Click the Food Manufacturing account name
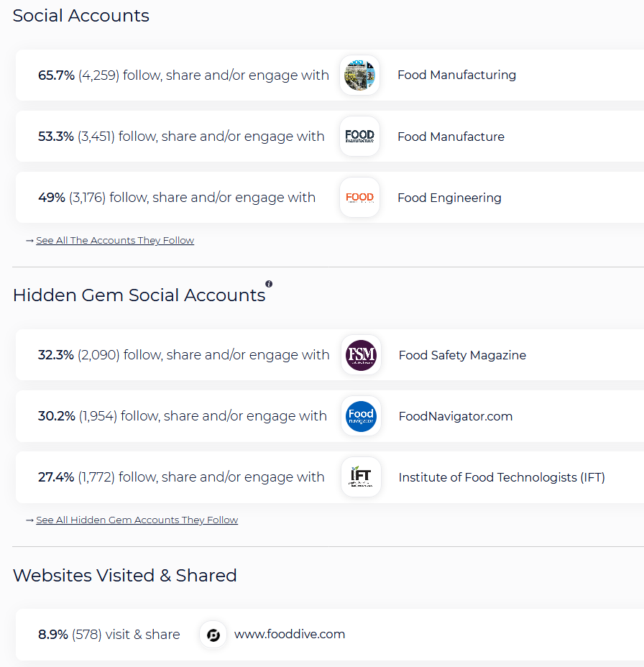Viewport: 644px width, 667px height. point(456,75)
